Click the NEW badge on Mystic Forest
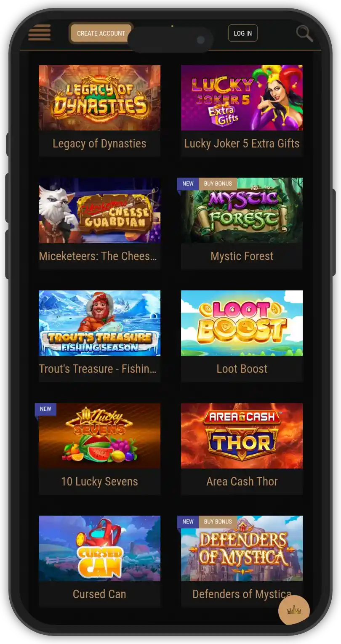 [x=188, y=184]
